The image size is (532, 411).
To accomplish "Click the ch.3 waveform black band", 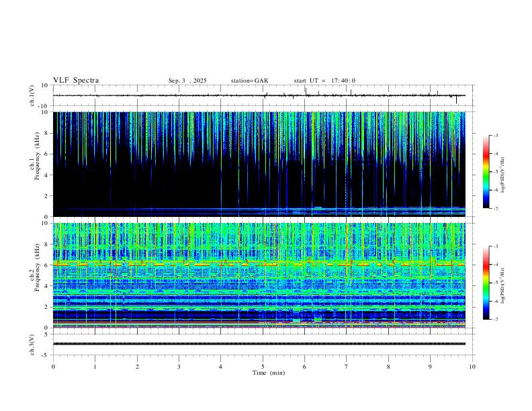I will 259,344.
